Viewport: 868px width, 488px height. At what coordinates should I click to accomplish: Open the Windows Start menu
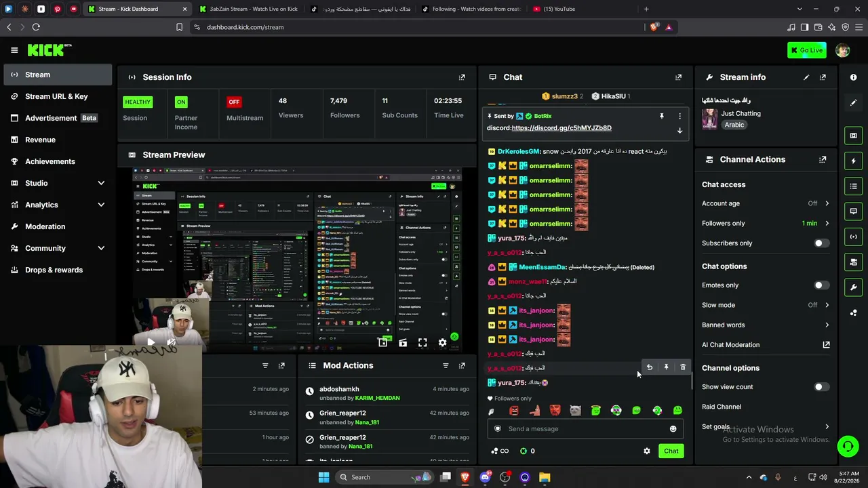[x=323, y=477]
